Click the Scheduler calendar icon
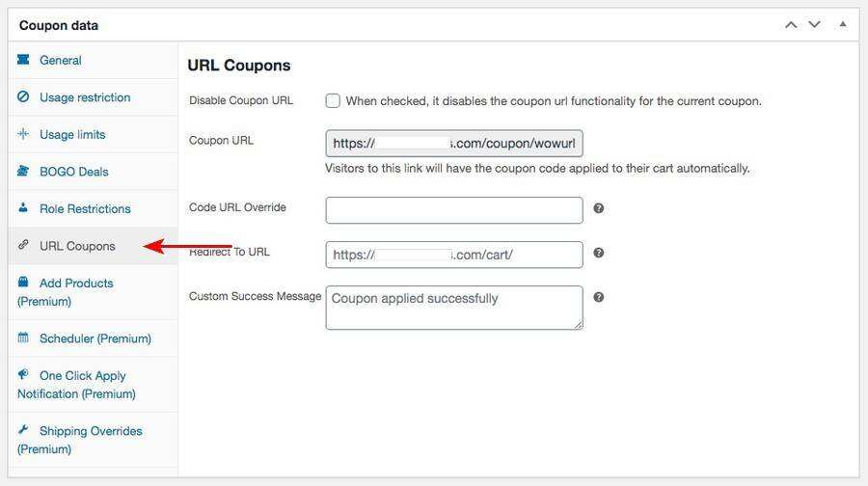 23,338
